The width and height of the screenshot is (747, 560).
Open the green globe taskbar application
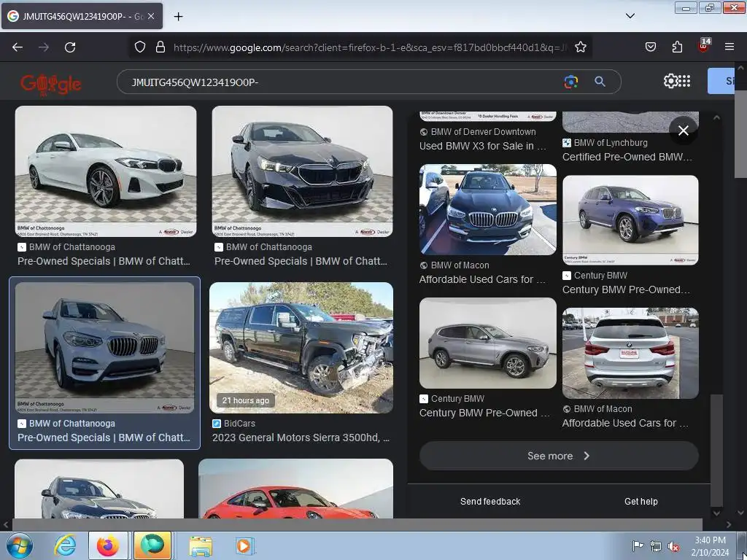pos(152,545)
